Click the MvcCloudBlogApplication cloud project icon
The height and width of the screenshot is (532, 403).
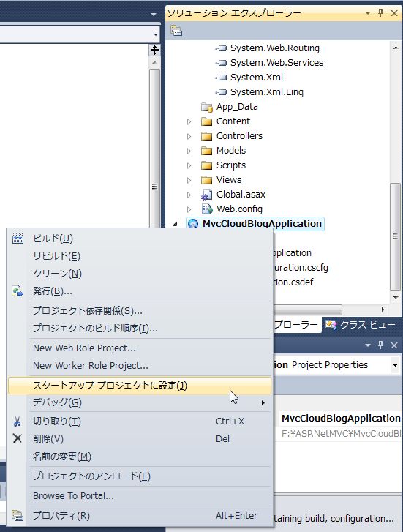point(193,224)
